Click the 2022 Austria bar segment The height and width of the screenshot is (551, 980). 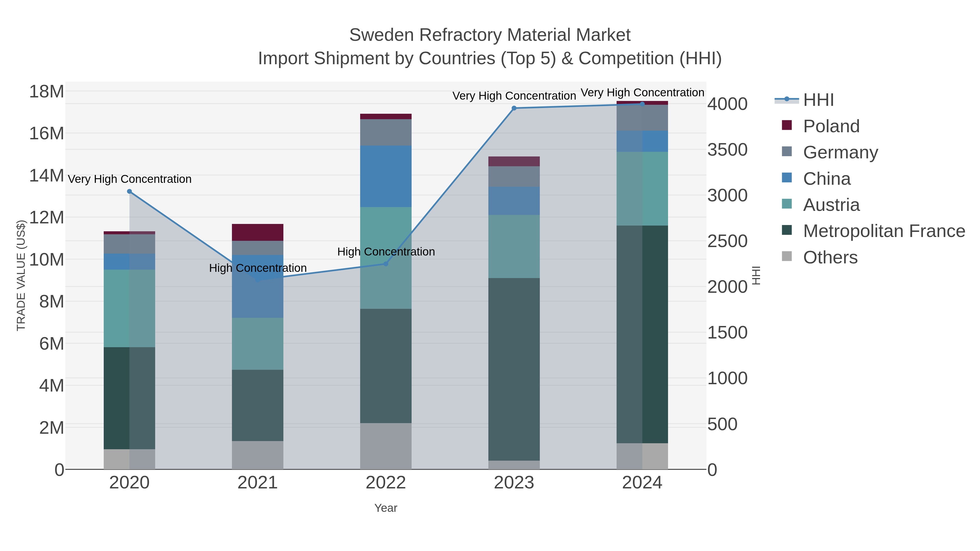pyautogui.click(x=386, y=258)
